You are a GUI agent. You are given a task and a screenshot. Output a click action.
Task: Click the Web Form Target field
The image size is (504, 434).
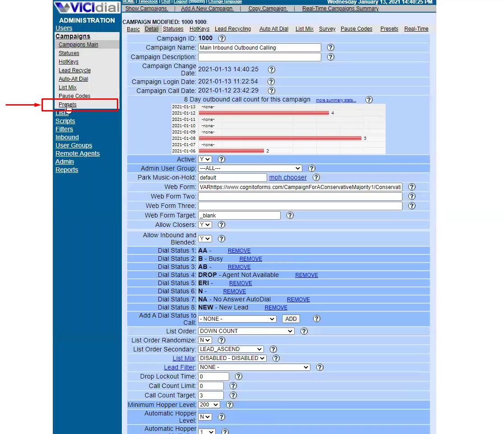coord(239,215)
